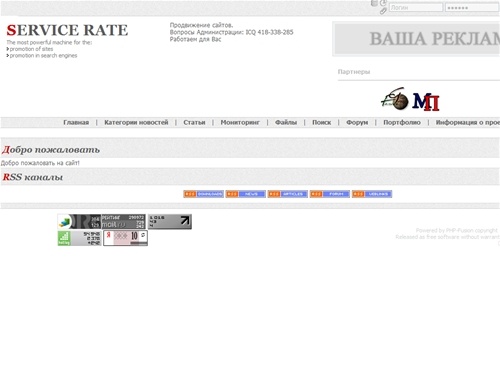500x375 pixels.
Task: Click the database cylinder icon at top
Action: [374, 3]
